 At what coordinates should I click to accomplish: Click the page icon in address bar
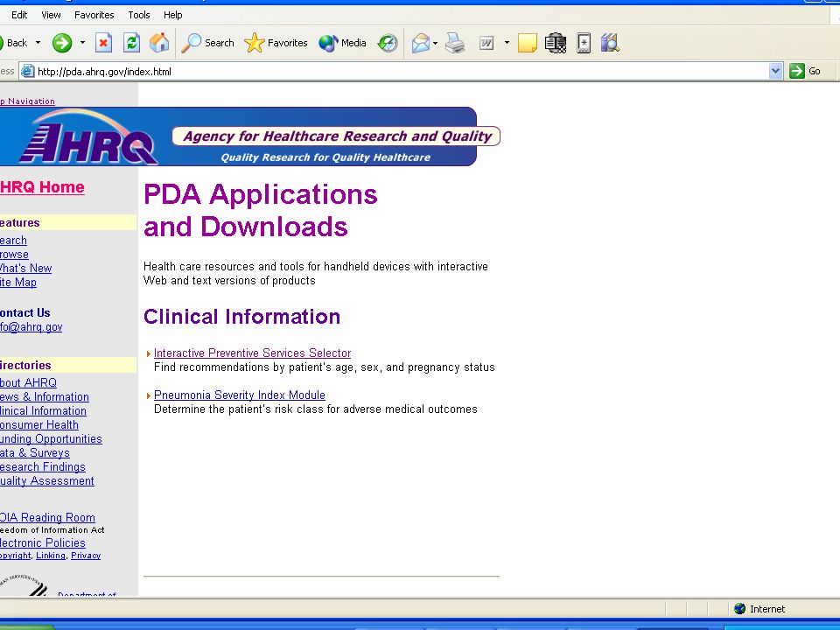coord(27,71)
